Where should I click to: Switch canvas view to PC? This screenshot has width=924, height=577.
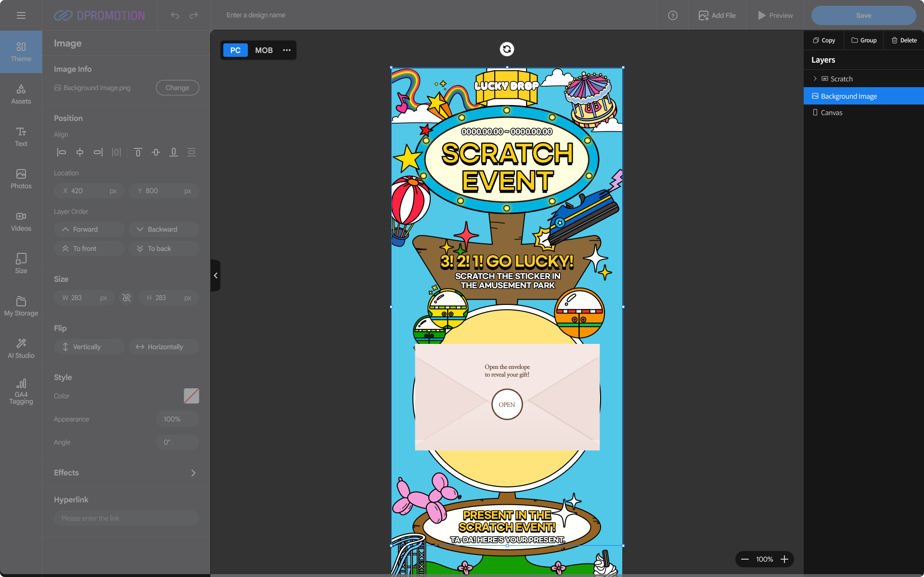235,50
